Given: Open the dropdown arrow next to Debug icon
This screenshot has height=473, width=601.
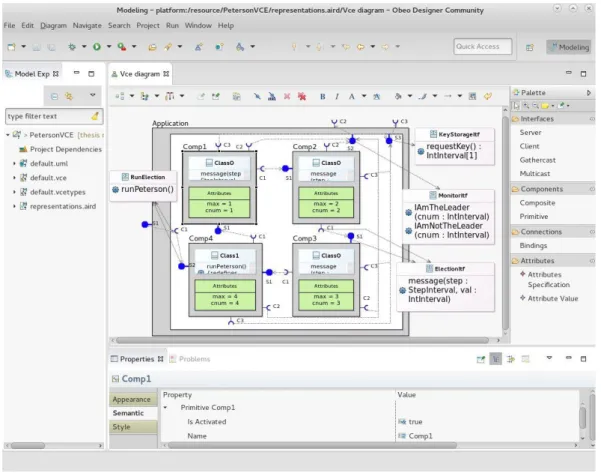Looking at the screenshot, I should coord(84,47).
